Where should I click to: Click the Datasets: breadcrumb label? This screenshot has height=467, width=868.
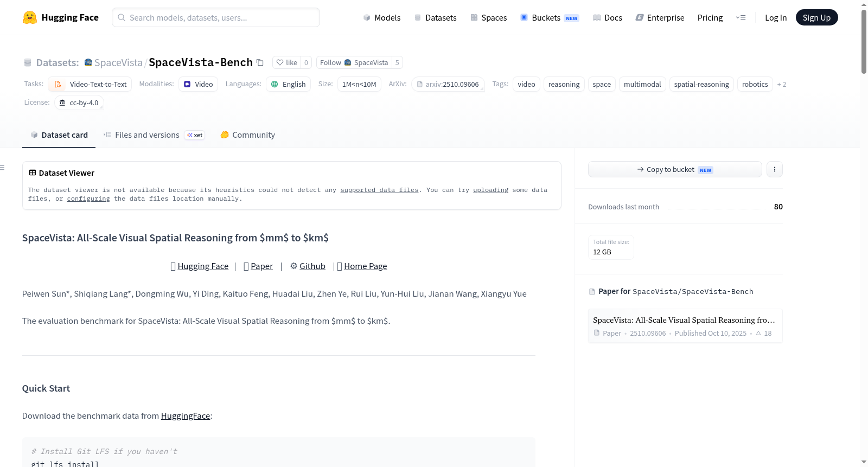pyautogui.click(x=58, y=62)
